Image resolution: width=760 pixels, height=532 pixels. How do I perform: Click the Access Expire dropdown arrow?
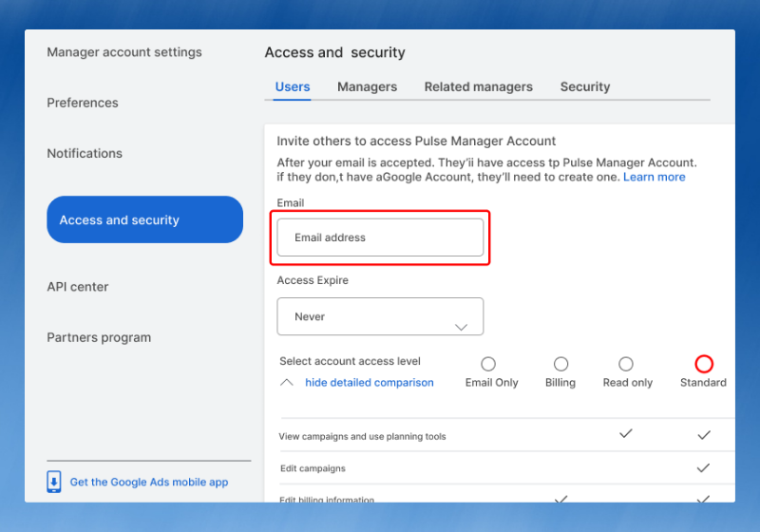tap(462, 327)
